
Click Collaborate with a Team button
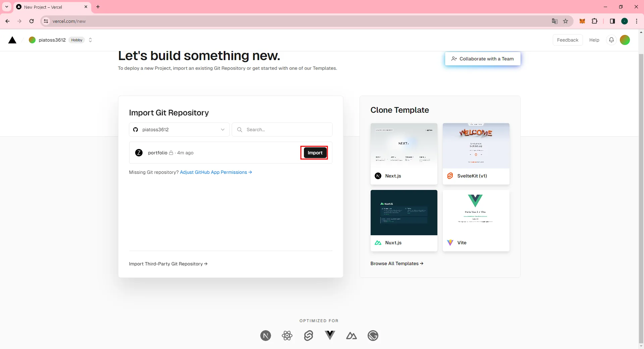483,59
